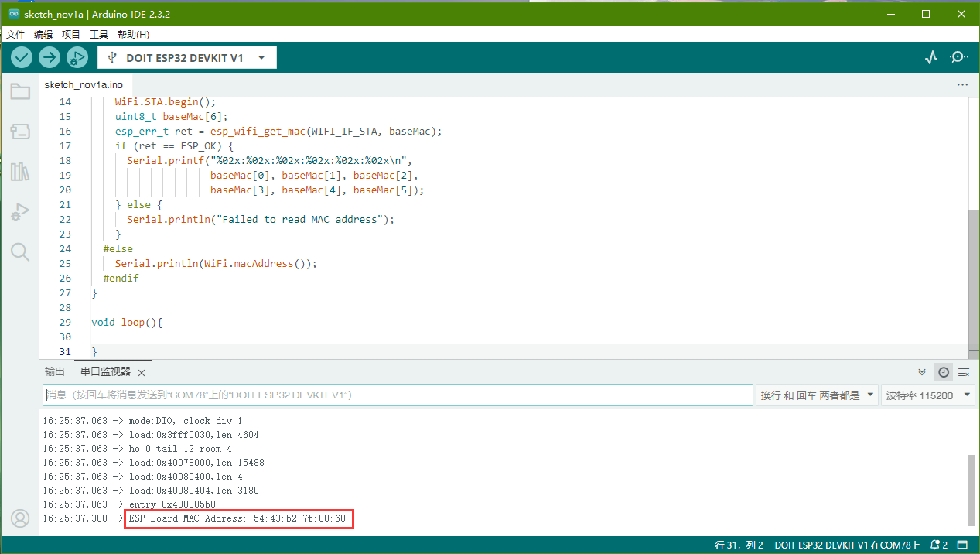Image resolution: width=980 pixels, height=554 pixels.
Task: Open the 文件 menu
Action: pos(16,35)
